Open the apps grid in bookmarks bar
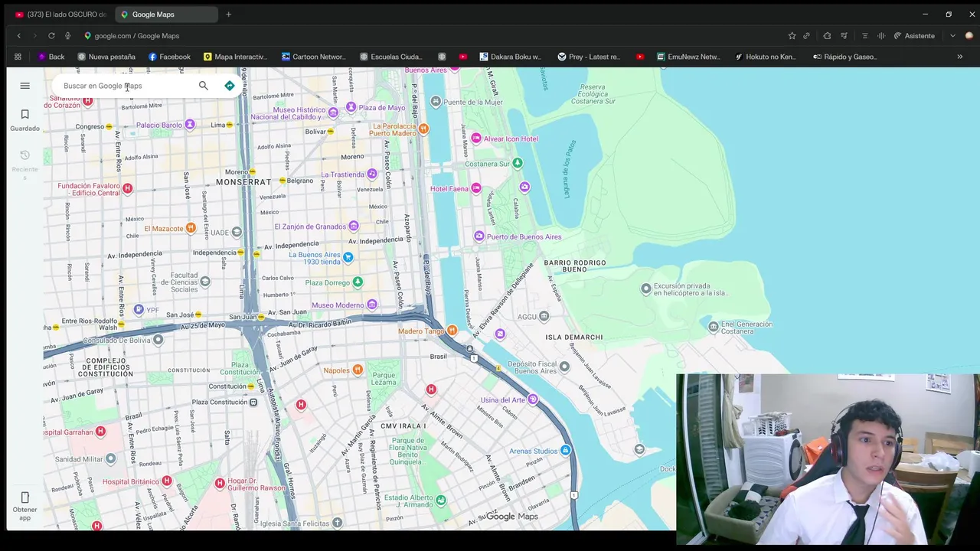Viewport: 980px width, 551px height. (18, 57)
